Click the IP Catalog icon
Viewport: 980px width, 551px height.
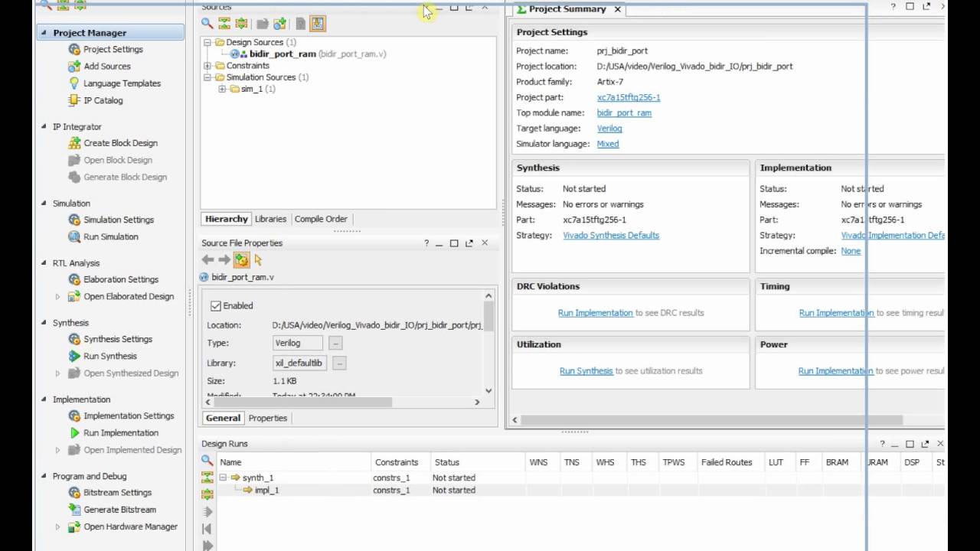[74, 100]
